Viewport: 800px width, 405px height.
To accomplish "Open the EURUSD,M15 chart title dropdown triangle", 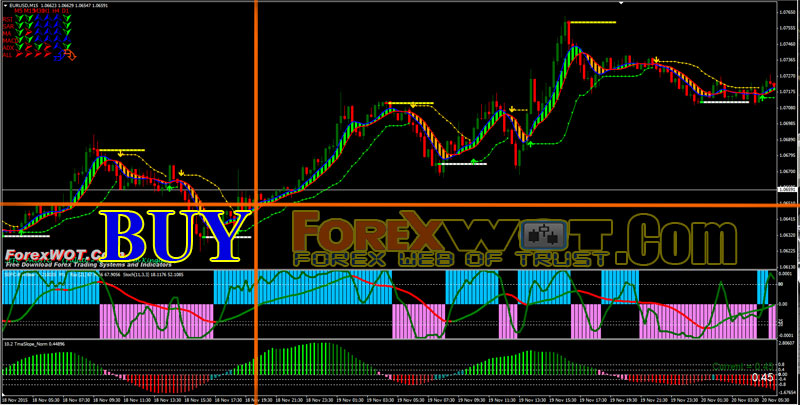I will [6, 6].
